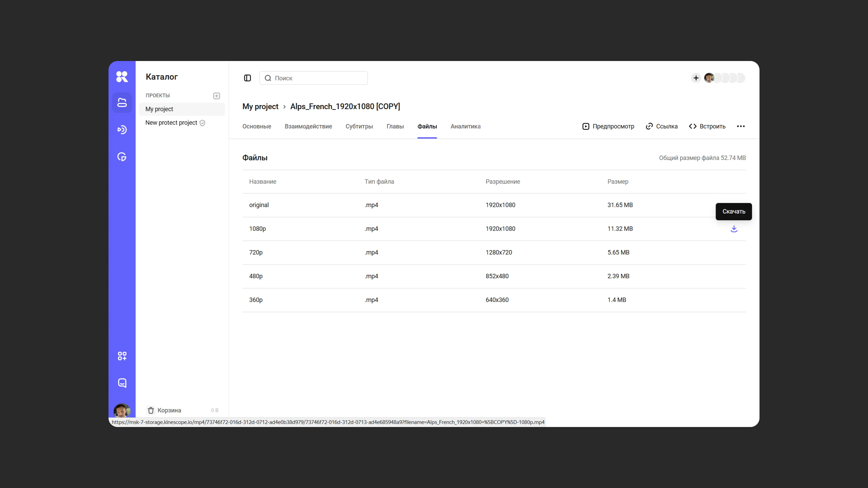Switch to the Субтитры tab
This screenshot has height=488, width=868.
(359, 126)
